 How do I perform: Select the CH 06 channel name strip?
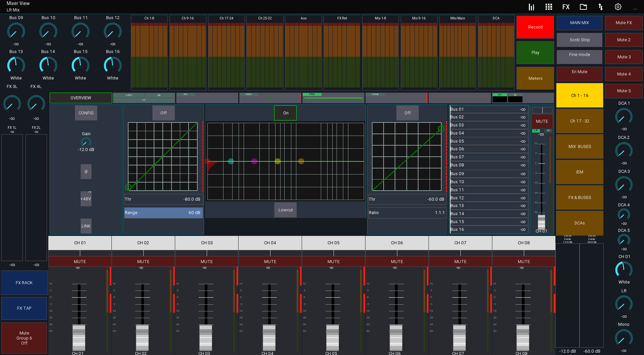point(397,243)
